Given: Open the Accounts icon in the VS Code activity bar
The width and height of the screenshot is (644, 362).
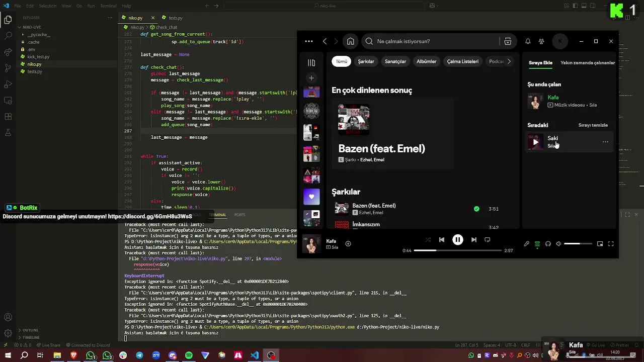Looking at the screenshot, I should (x=8, y=317).
